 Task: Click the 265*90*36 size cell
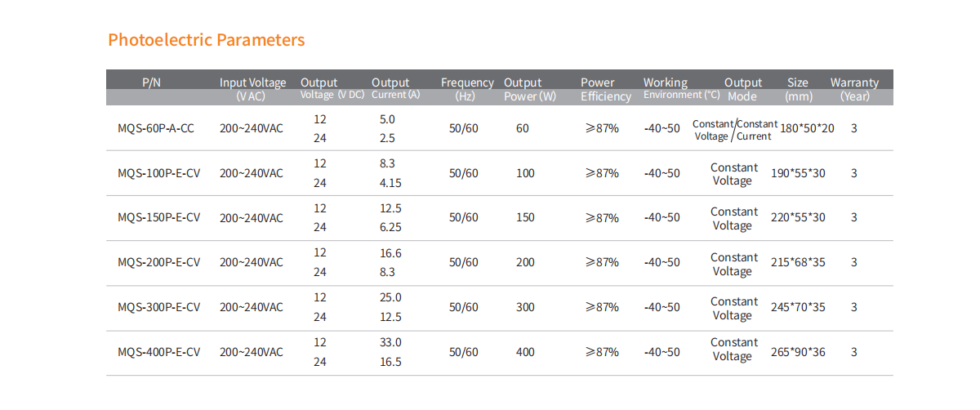[x=798, y=352]
